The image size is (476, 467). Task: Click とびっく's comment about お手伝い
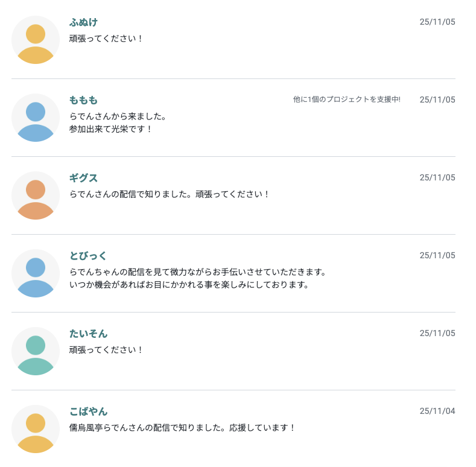pos(198,272)
